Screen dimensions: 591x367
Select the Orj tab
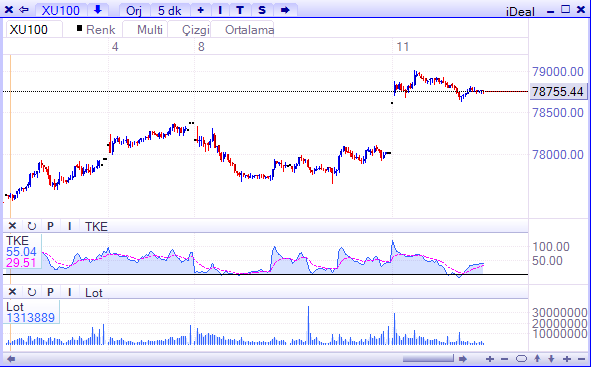click(134, 10)
